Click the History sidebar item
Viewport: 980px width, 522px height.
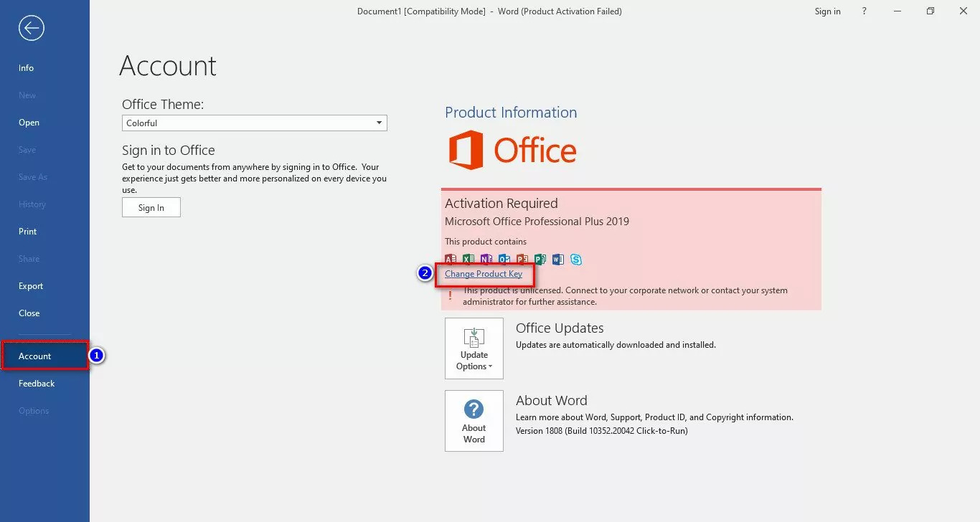44,204
